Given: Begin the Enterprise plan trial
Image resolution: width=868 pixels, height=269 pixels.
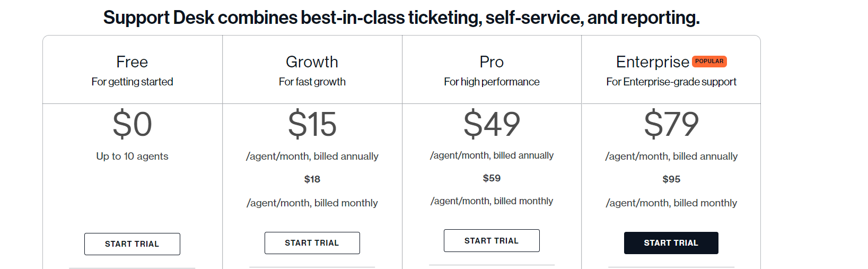Looking at the screenshot, I should pyautogui.click(x=671, y=243).
